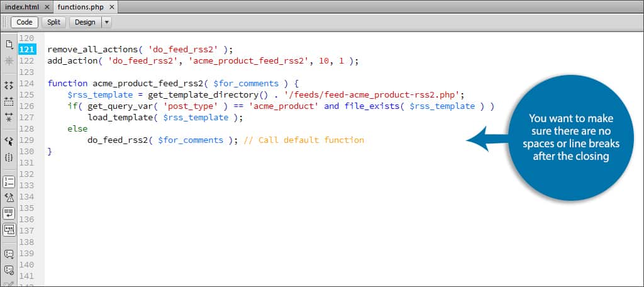
Task: Select the parent tag
Action: tap(9, 142)
